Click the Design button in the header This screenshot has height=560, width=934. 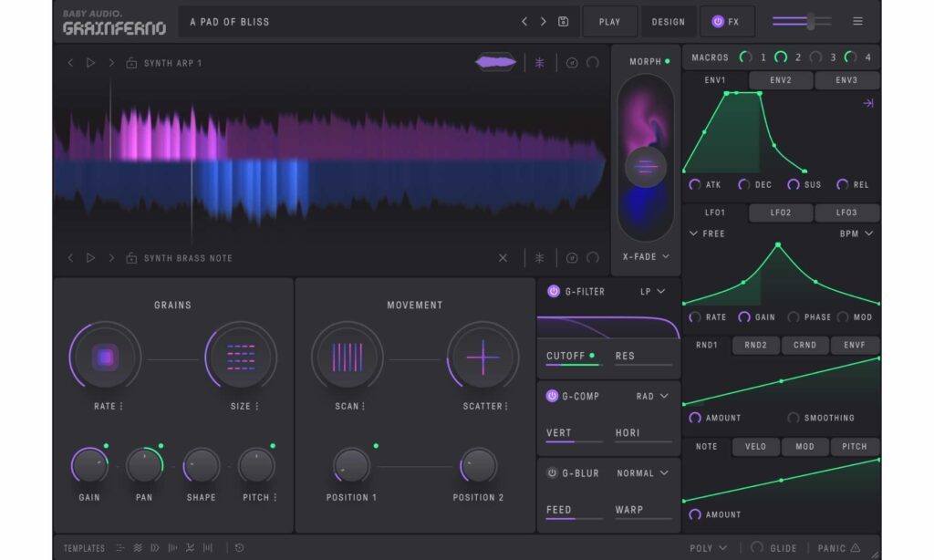pos(669,22)
